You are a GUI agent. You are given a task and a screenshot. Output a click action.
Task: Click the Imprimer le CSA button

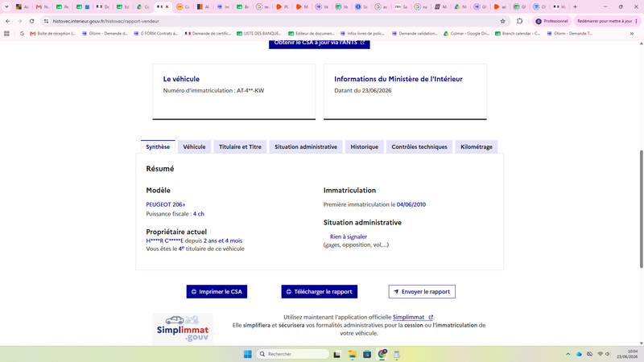click(217, 291)
